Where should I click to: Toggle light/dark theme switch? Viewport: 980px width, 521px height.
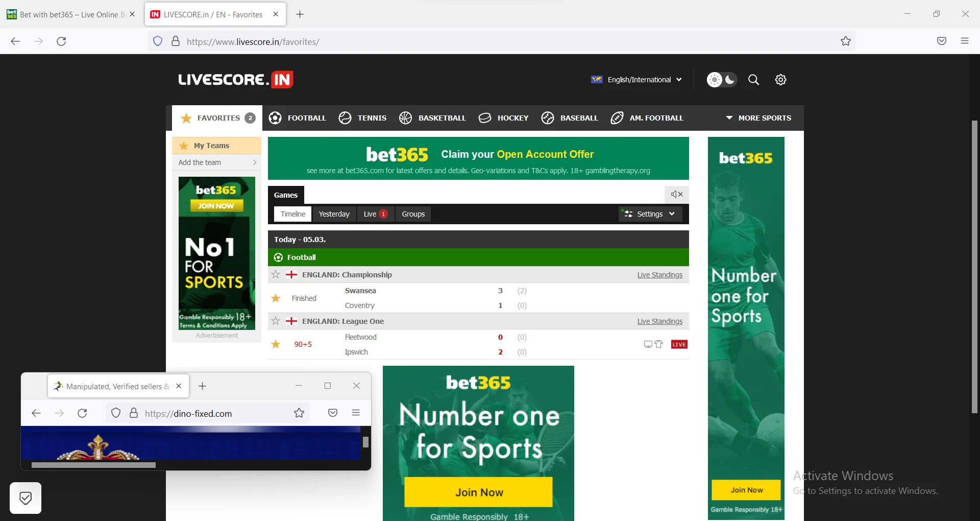click(x=722, y=80)
